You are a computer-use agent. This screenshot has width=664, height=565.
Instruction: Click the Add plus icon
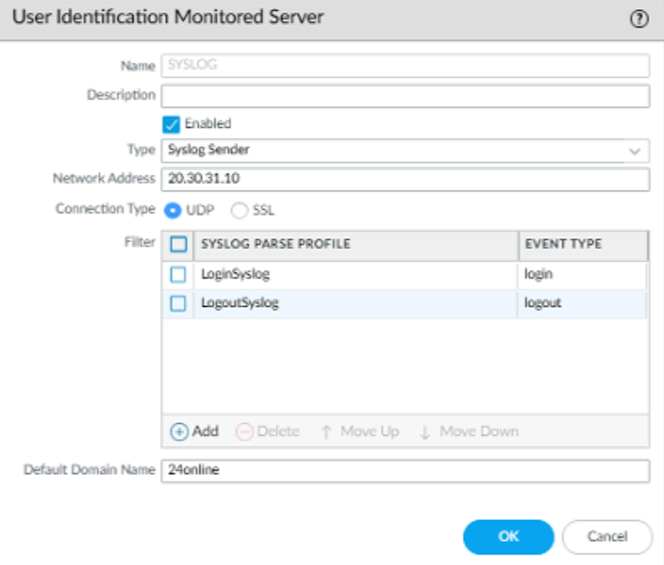point(179,432)
